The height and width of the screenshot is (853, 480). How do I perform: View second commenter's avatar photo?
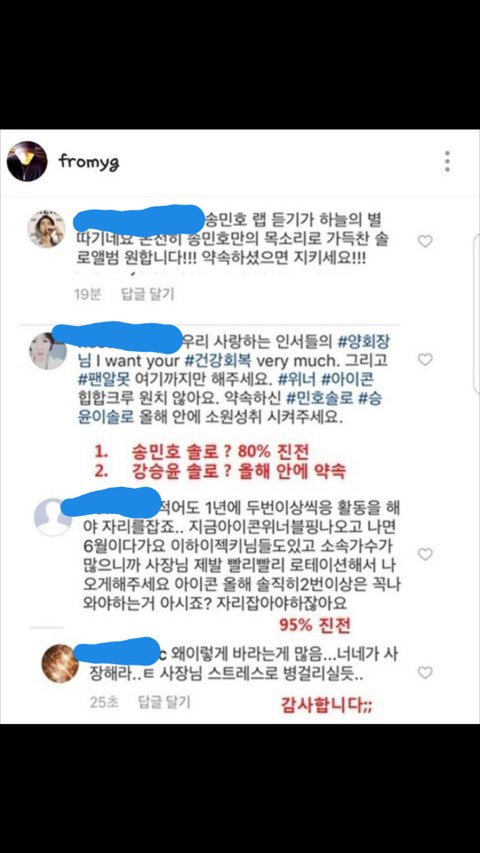48,351
